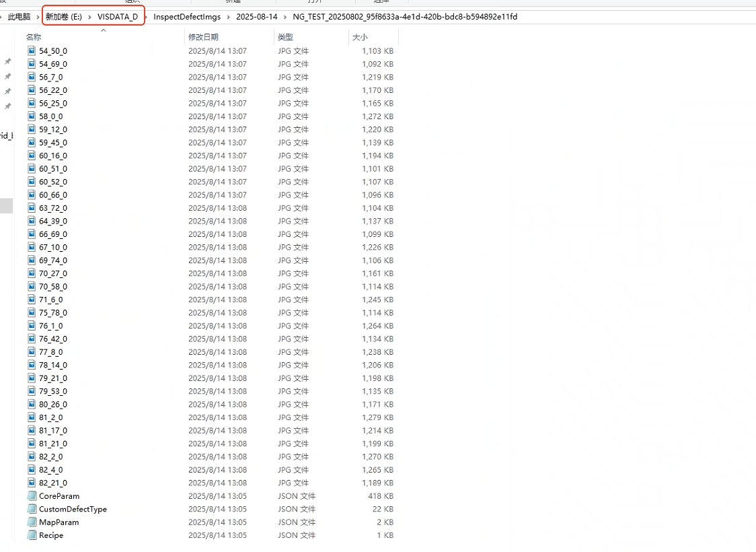Sort files by the 修改日期 column header

click(203, 37)
